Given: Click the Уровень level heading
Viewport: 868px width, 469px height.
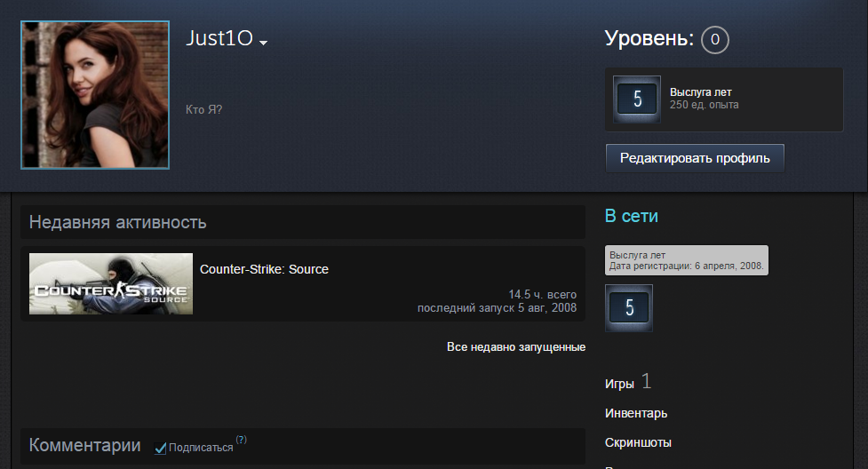Looking at the screenshot, I should tap(649, 38).
